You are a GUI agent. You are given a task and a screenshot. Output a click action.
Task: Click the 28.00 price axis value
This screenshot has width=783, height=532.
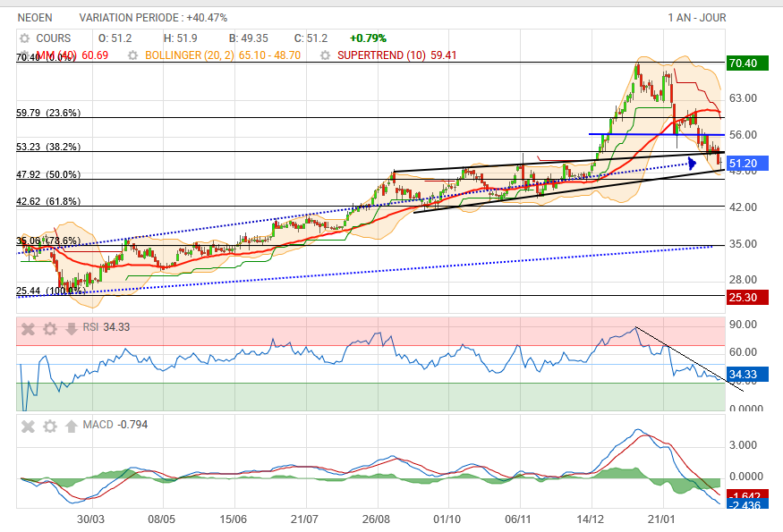tap(743, 280)
